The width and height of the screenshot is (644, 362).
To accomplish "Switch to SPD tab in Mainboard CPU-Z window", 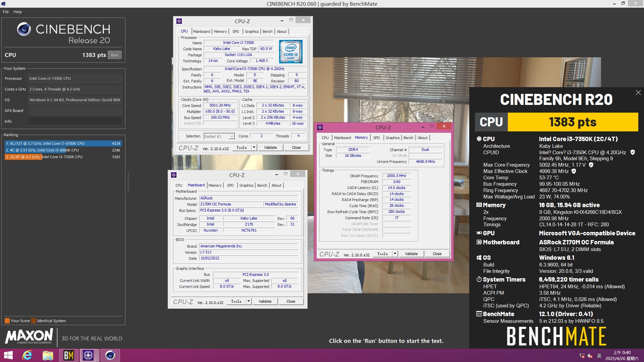I will click(230, 185).
